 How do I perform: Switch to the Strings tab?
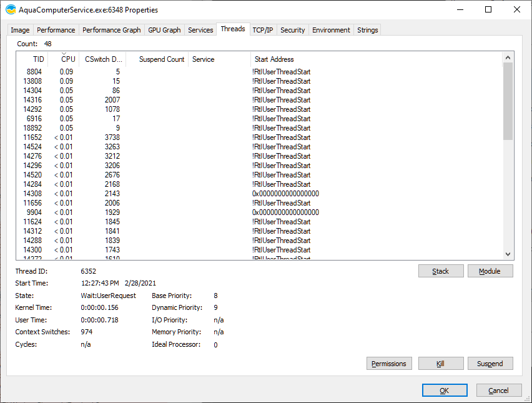point(367,30)
